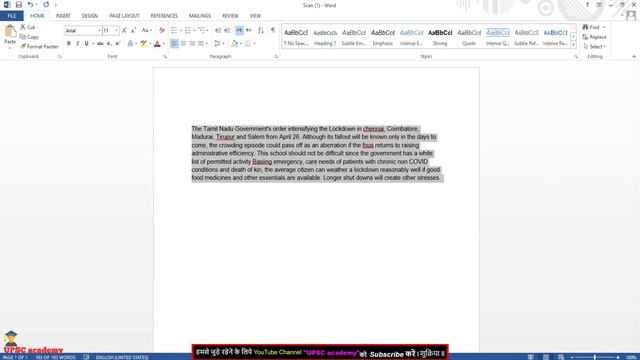Apply strikethrough formatting
This screenshot has height=360, width=640.
100,43
